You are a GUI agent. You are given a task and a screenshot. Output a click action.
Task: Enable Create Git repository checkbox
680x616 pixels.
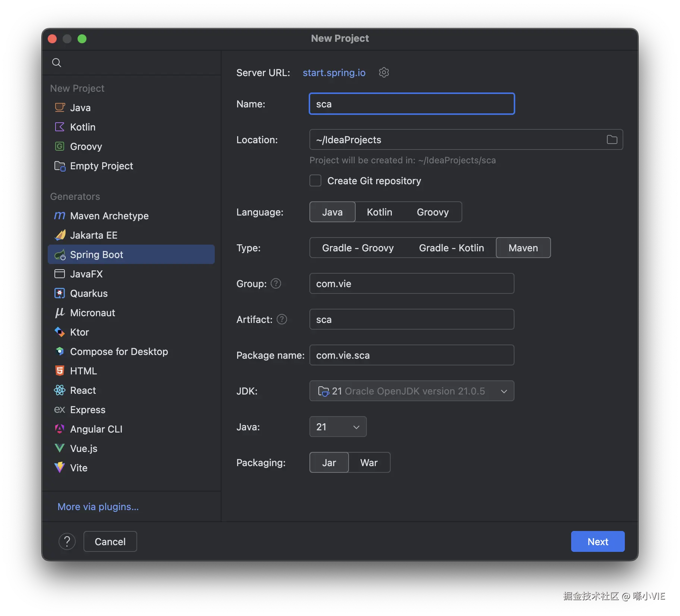[x=315, y=181]
